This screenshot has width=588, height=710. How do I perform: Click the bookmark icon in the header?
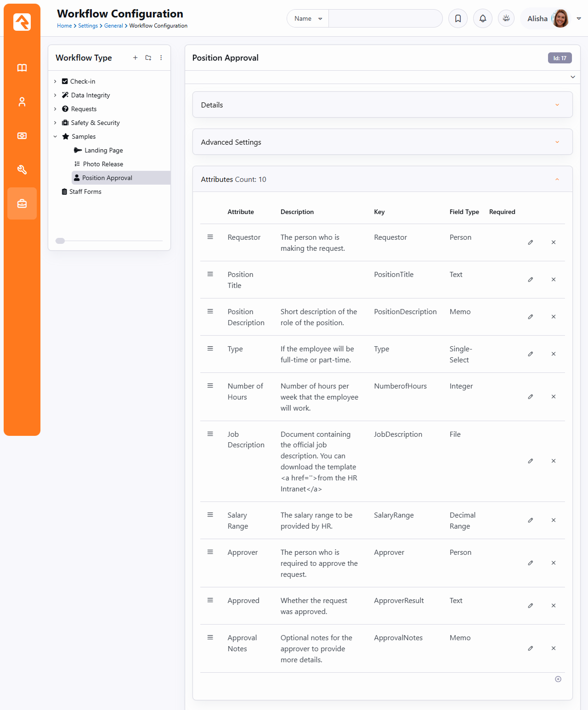tap(458, 18)
